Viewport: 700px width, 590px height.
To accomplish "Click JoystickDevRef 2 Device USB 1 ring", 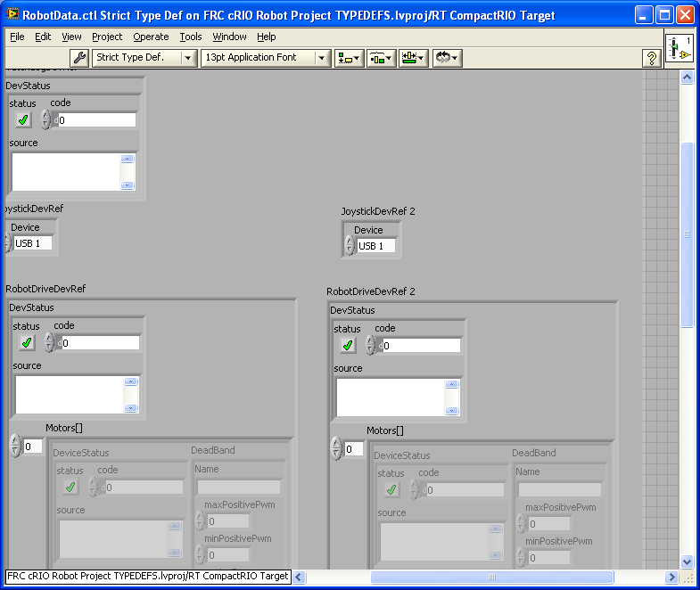I will [376, 246].
